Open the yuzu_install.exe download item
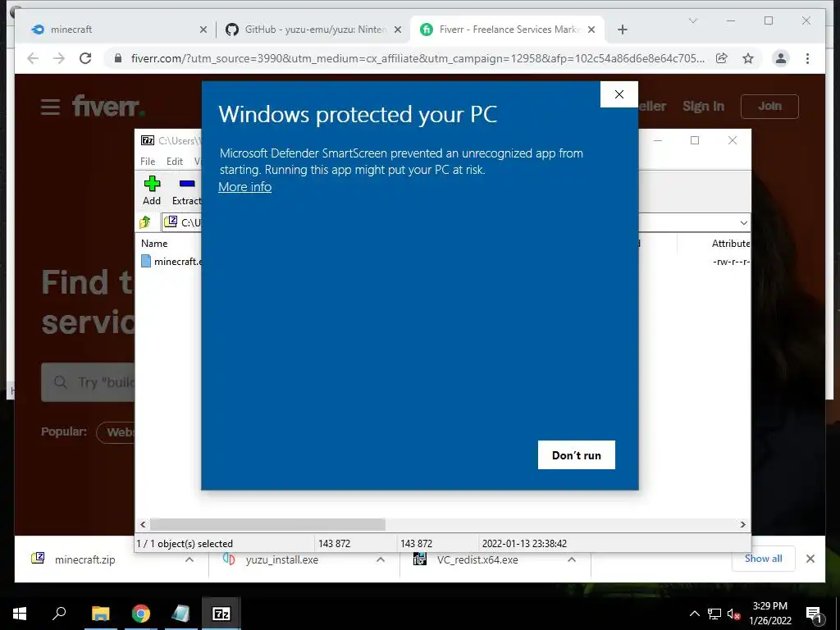Screen dimensions: 840x630 pos(282,559)
